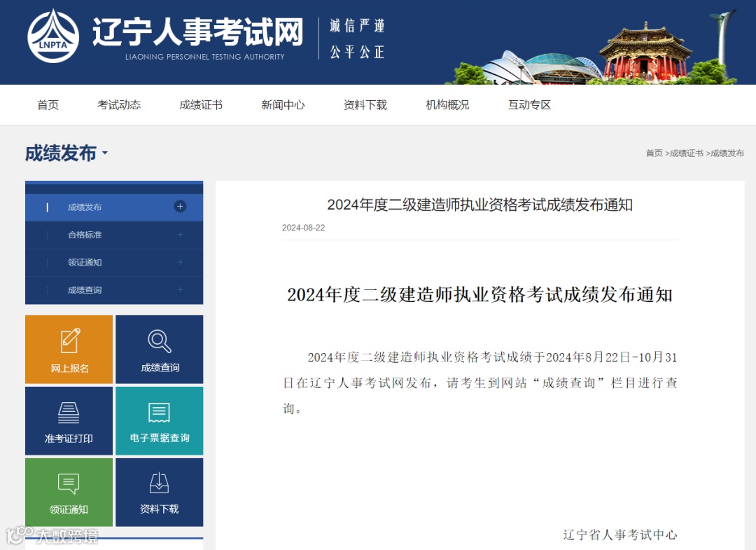Click the publish date 2024-08-22
This screenshot has width=756, height=550.
303,228
